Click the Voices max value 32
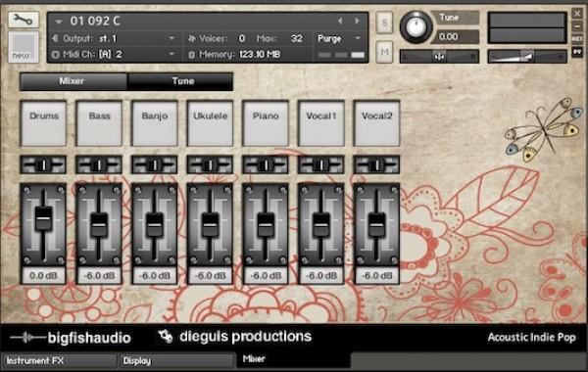The image size is (588, 372). 296,38
